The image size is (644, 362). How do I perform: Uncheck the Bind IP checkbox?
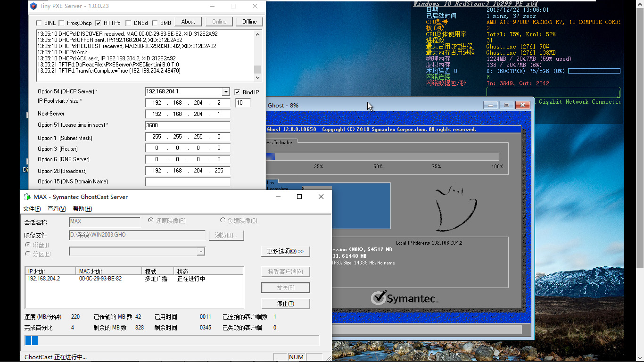[237, 92]
